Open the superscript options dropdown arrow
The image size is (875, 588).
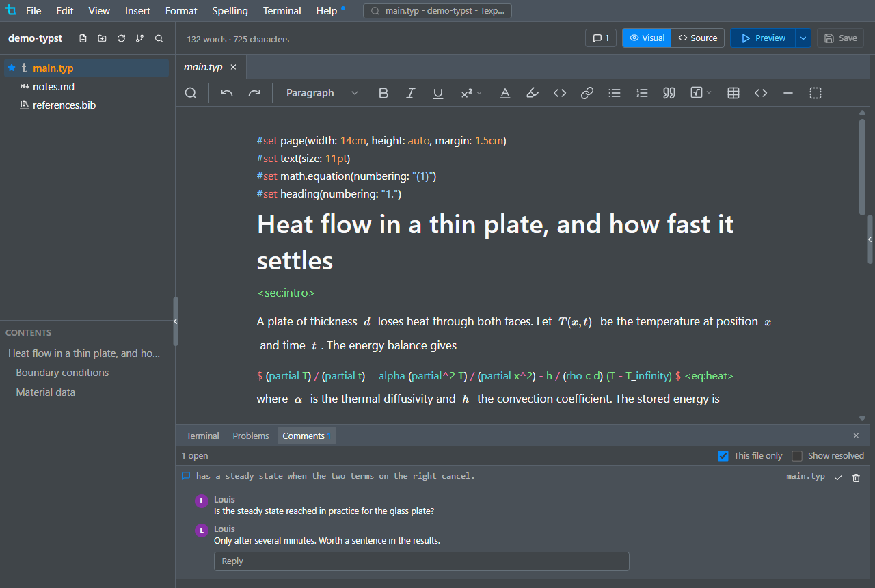point(479,93)
